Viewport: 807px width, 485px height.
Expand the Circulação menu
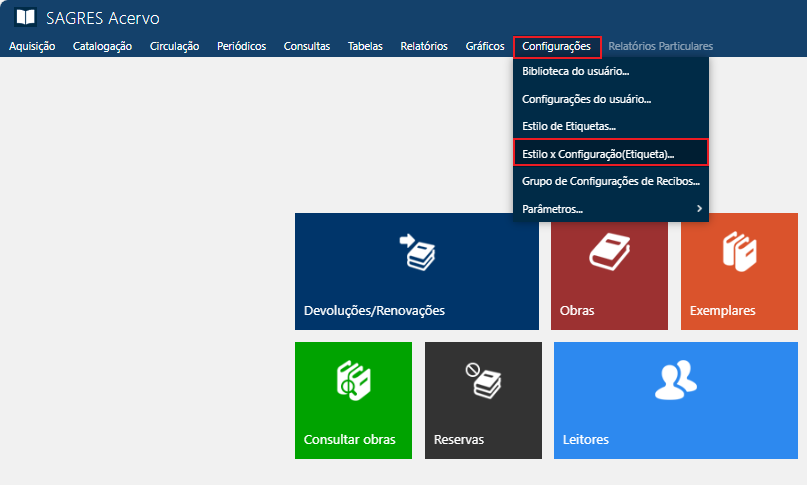(x=174, y=46)
